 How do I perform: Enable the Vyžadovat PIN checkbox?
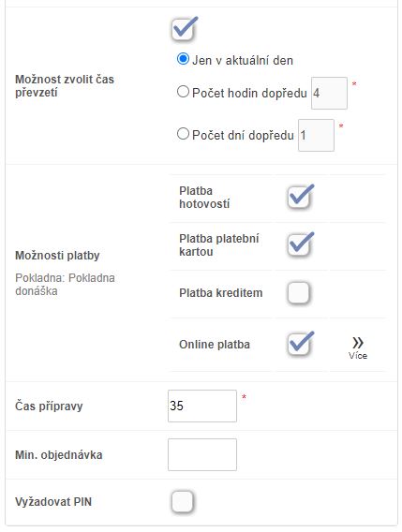pyautogui.click(x=183, y=501)
